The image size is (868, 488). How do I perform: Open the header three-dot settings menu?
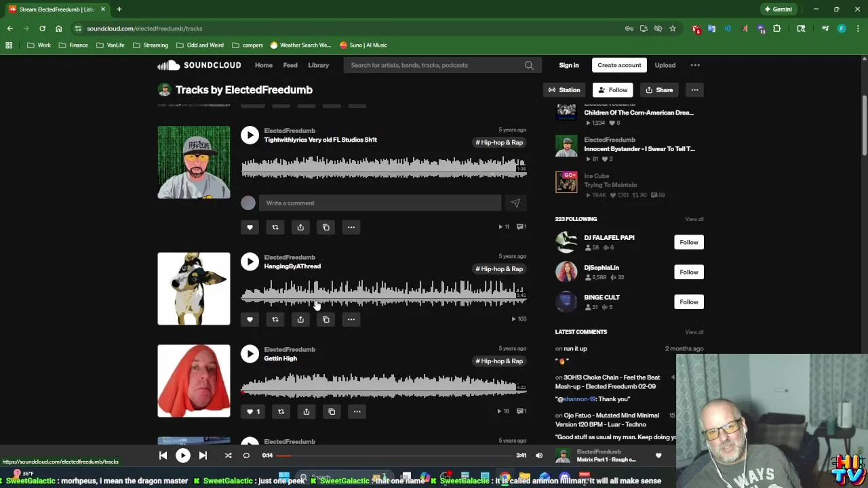click(x=695, y=65)
